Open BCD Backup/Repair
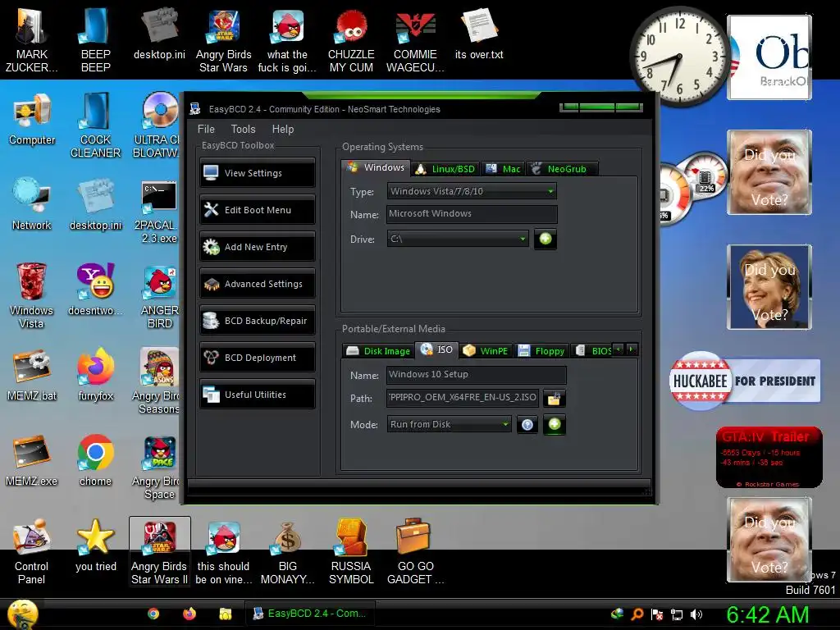 click(x=257, y=321)
